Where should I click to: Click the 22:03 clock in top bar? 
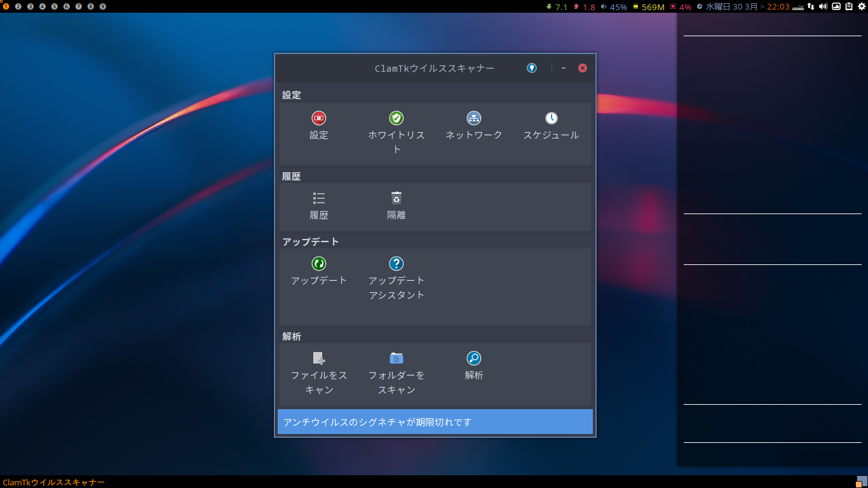point(778,7)
